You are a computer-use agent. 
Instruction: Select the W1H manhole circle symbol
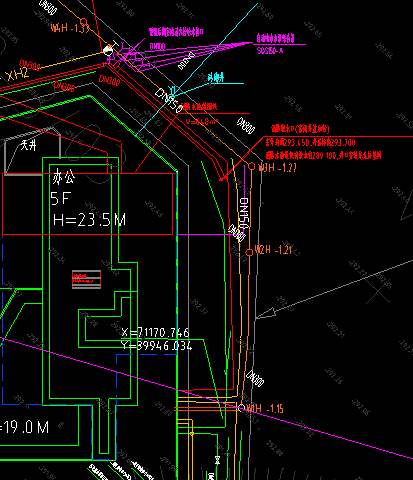241,408
